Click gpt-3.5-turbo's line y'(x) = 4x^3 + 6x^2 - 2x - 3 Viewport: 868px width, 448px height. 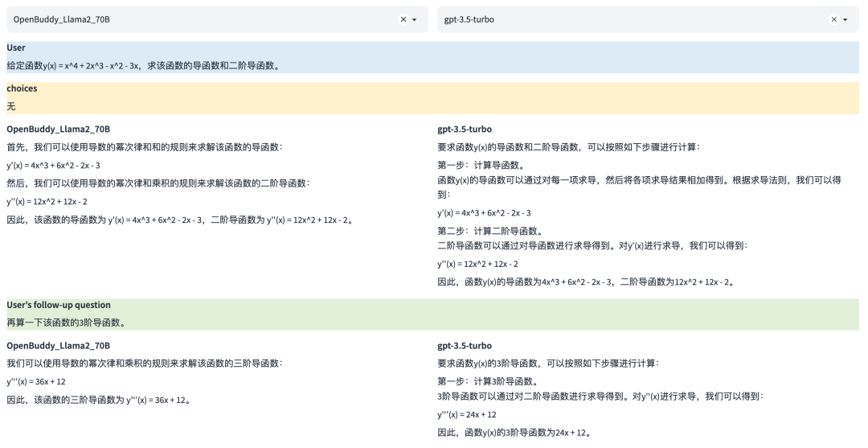[484, 213]
